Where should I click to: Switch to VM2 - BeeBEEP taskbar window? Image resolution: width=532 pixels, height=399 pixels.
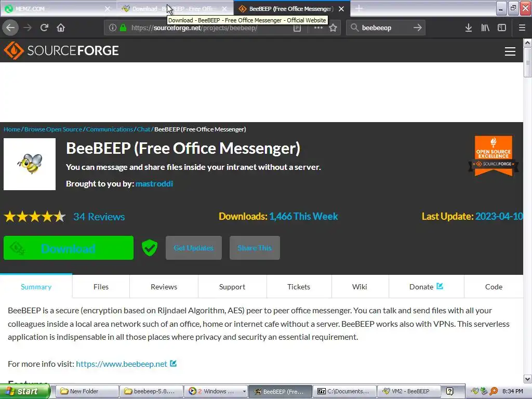tap(409, 391)
